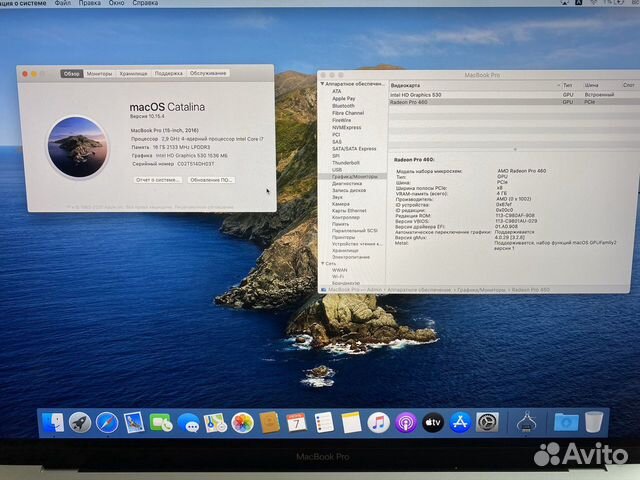Select Bluetooth in sidebar

pyautogui.click(x=343, y=106)
